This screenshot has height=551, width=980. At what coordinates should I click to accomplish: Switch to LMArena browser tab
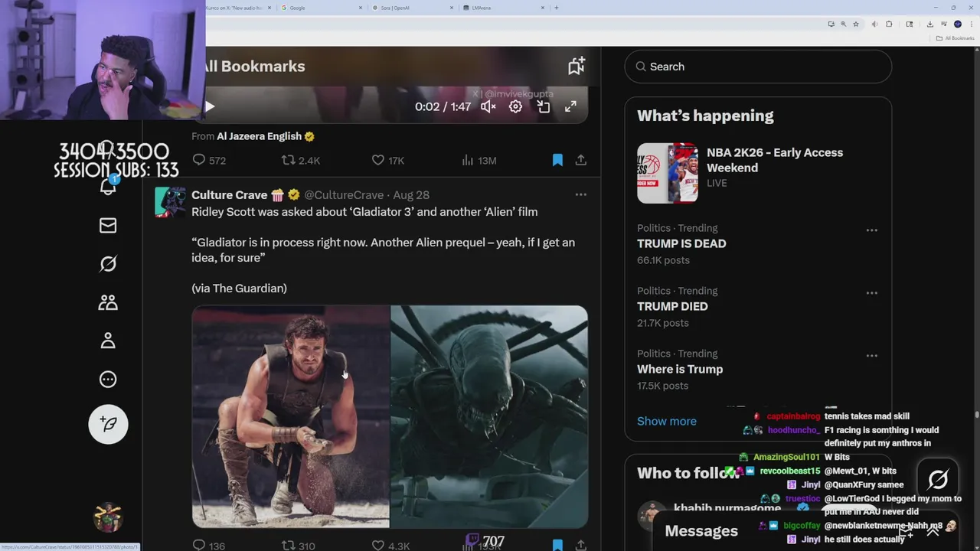[503, 8]
